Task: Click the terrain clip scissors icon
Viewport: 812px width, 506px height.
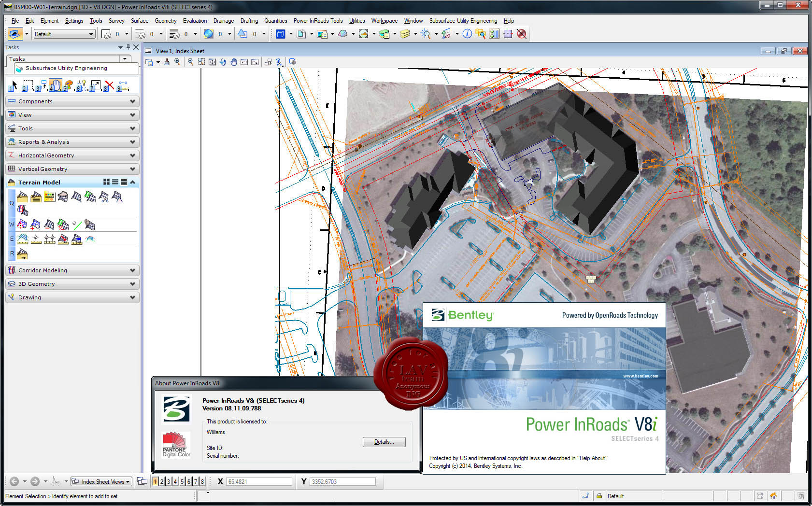Action: [103, 197]
